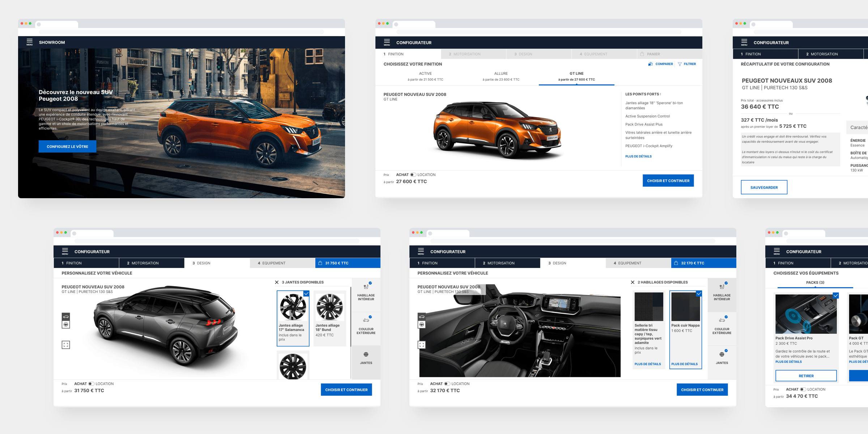Expand interior photo to fullscreen
This screenshot has height=434, width=868.
422,345
